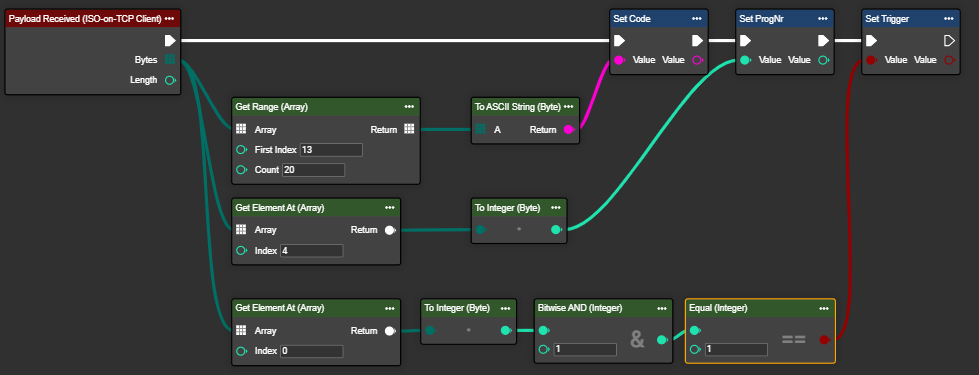Viewport: 979px width, 375px height.
Task: Click the Bytes array output pin
Action: click(x=169, y=60)
